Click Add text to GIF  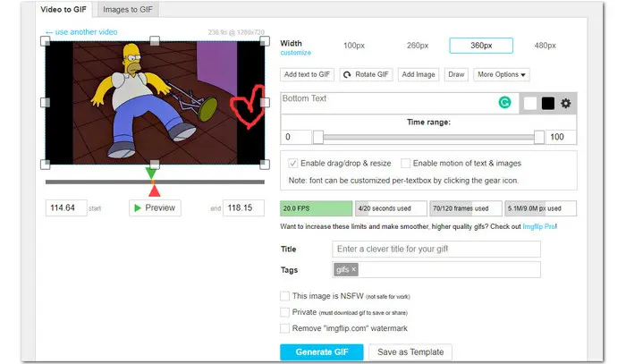pyautogui.click(x=307, y=74)
